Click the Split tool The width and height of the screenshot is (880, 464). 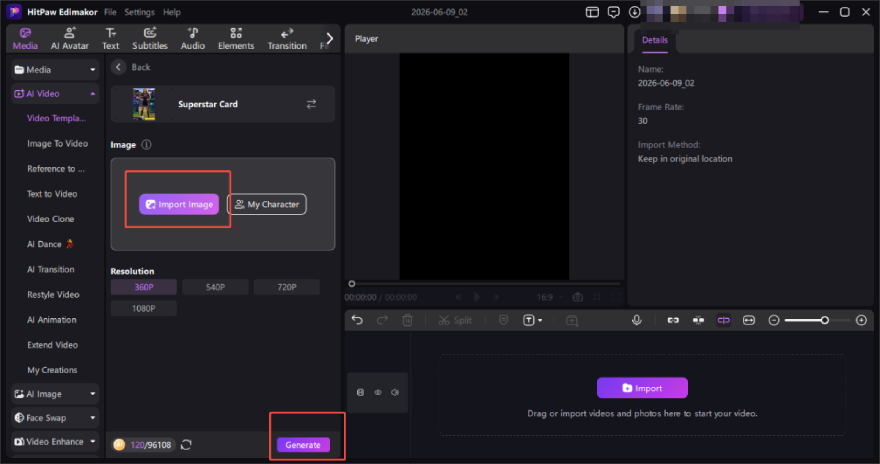tap(455, 320)
